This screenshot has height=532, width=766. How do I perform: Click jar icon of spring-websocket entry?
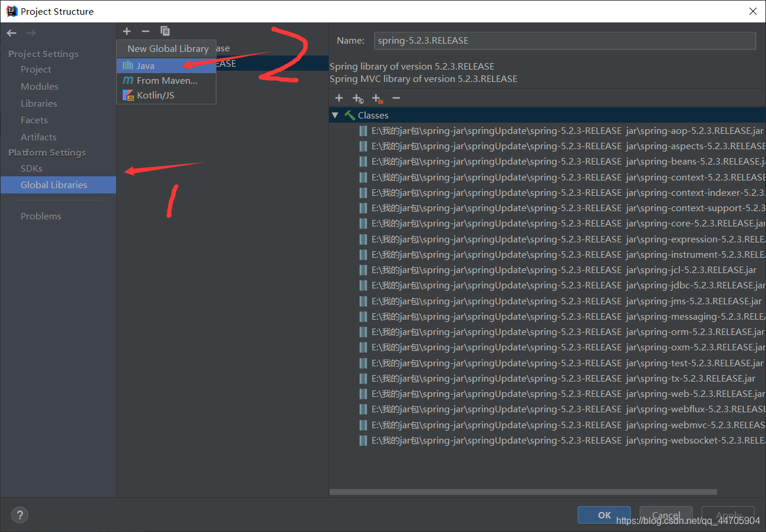tap(363, 440)
